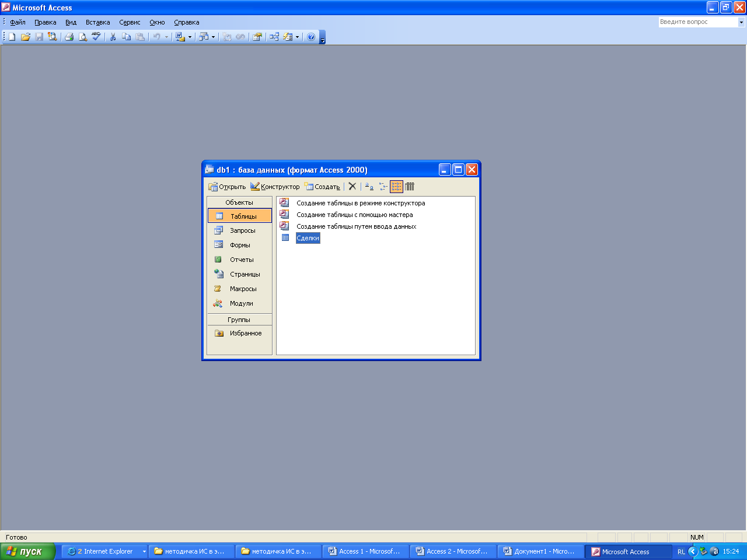Click the RL language indicator in tray
747x560 pixels.
[681, 552]
